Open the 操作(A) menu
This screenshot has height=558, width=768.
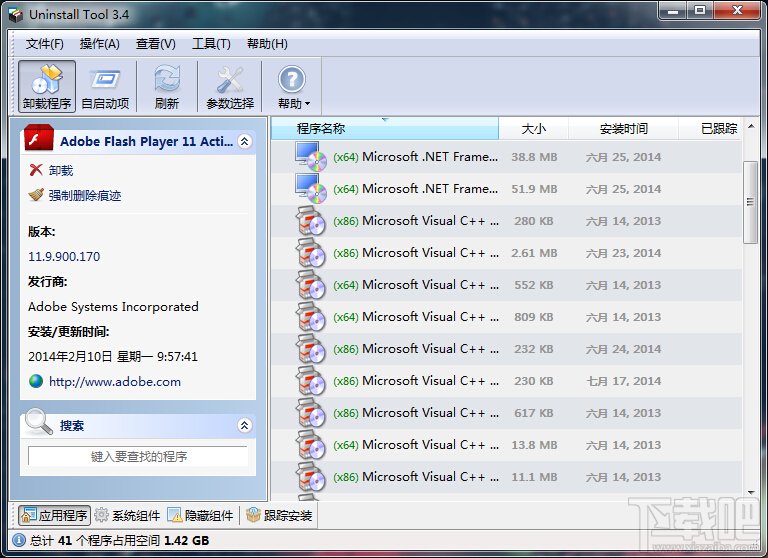pos(100,44)
